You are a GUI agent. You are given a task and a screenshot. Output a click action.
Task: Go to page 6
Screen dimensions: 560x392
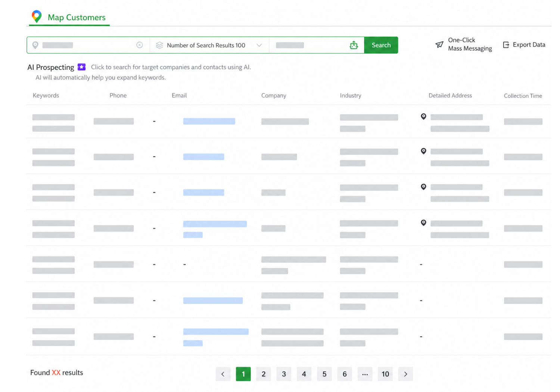pos(345,374)
